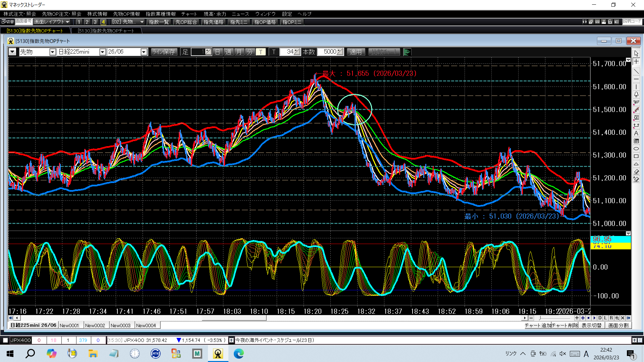The image size is (644, 362).
Task: Open the 日経225mini instrument dropdown
Action: (x=103, y=52)
